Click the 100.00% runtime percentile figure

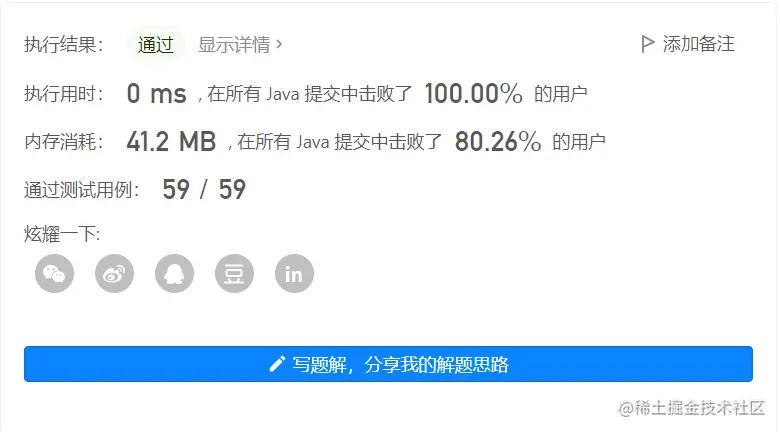[473, 93]
